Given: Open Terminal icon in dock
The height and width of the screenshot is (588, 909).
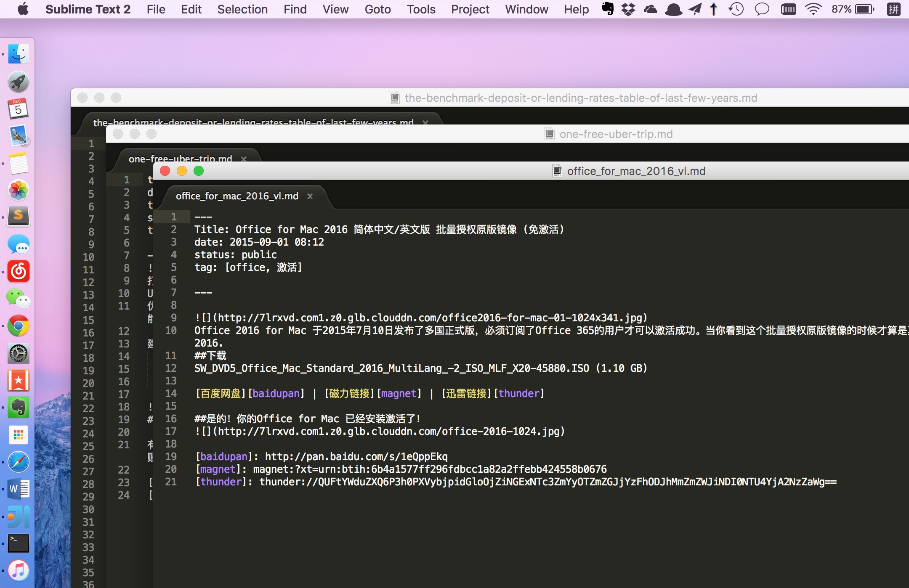Looking at the screenshot, I should [19, 543].
